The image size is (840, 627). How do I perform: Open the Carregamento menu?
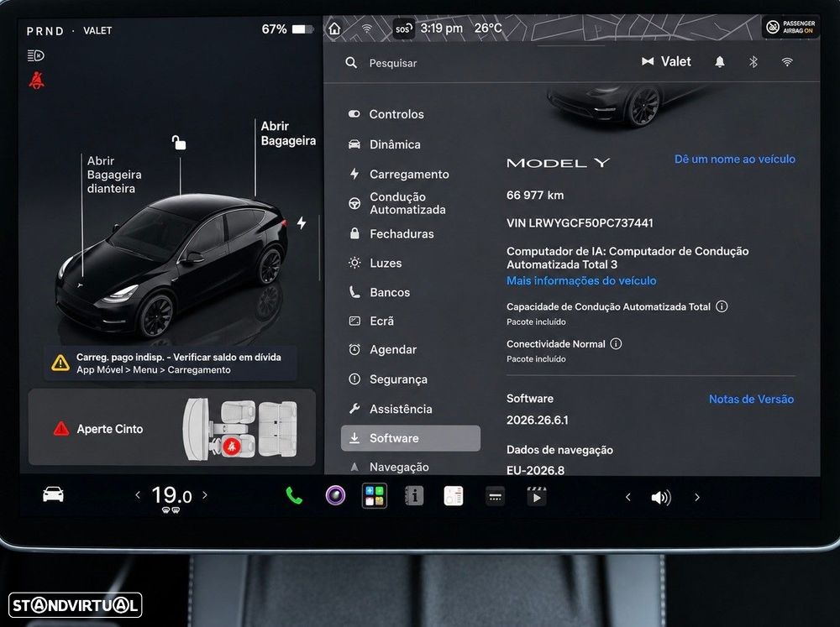411,174
